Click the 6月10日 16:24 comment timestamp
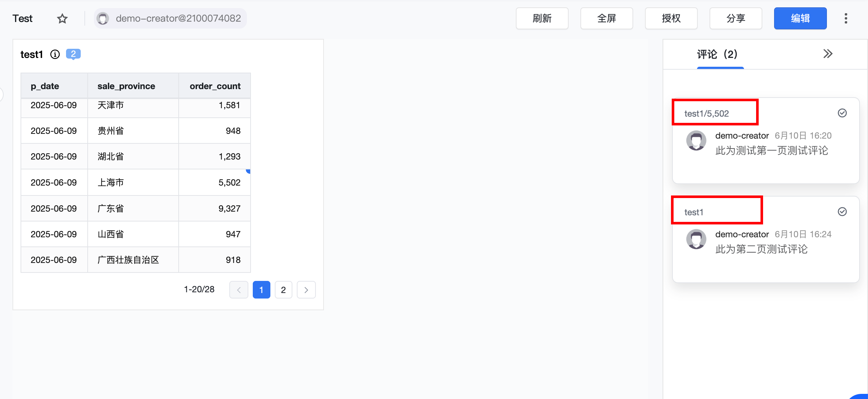Image resolution: width=868 pixels, height=399 pixels. pos(803,234)
